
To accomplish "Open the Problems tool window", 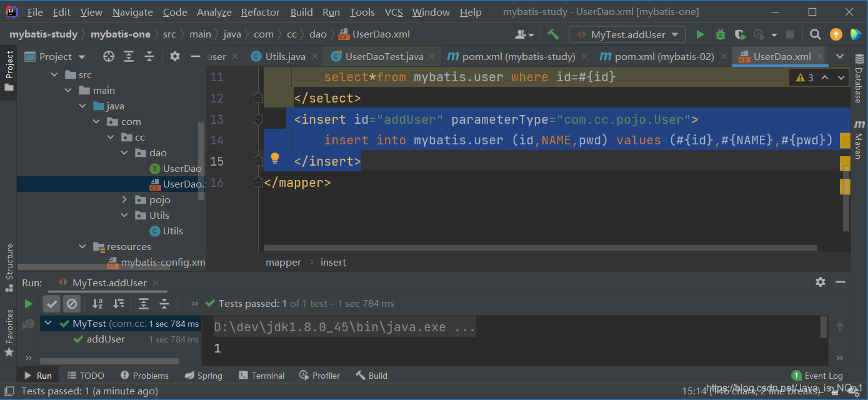I will point(144,376).
